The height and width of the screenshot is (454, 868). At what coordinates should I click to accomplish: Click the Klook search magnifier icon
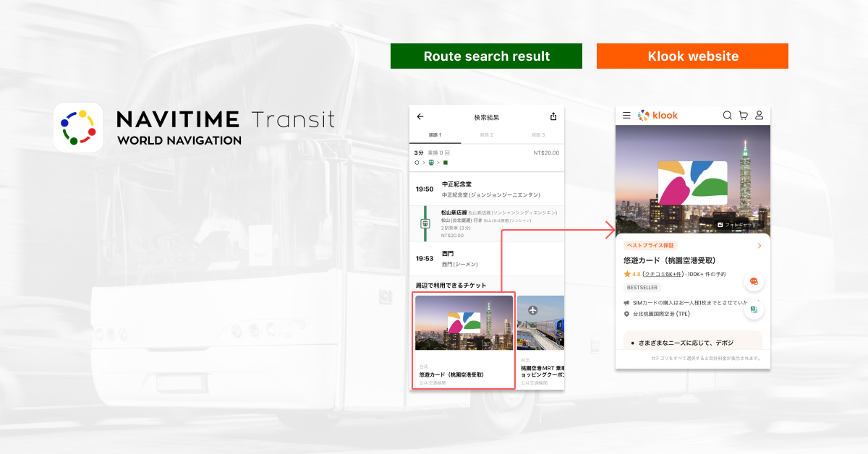(728, 115)
